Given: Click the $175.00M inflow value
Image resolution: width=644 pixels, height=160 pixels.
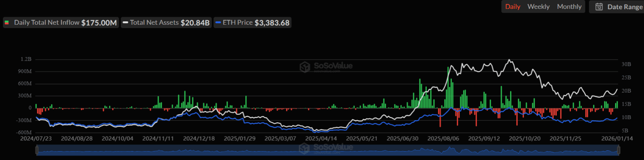Looking at the screenshot, I should (x=99, y=23).
